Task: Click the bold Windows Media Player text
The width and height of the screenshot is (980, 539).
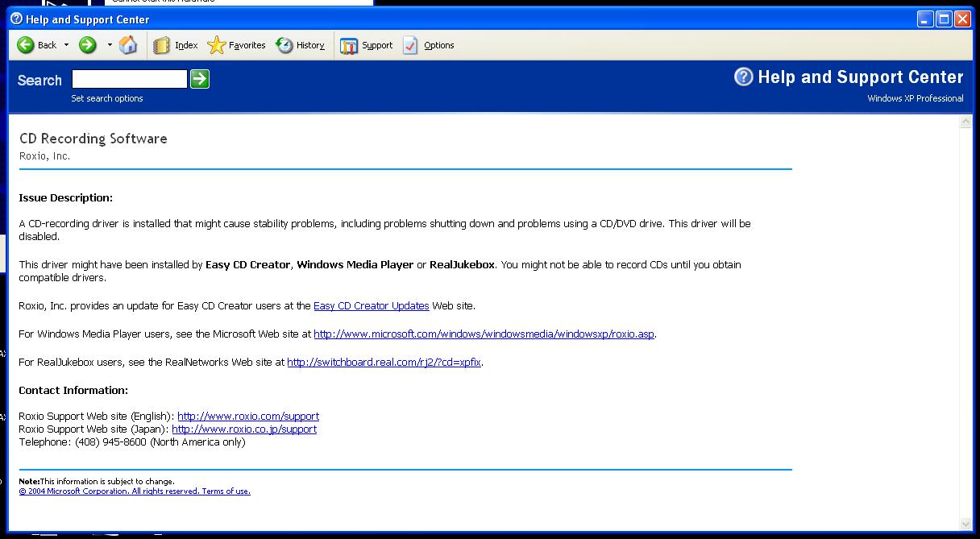Action: [355, 265]
